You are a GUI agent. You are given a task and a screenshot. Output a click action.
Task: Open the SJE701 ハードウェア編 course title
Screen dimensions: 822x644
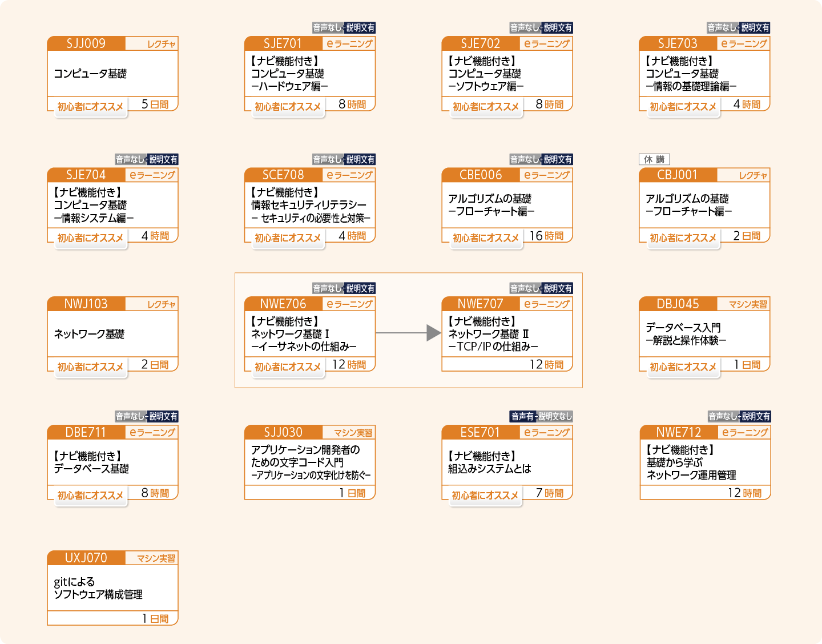[x=290, y=74]
